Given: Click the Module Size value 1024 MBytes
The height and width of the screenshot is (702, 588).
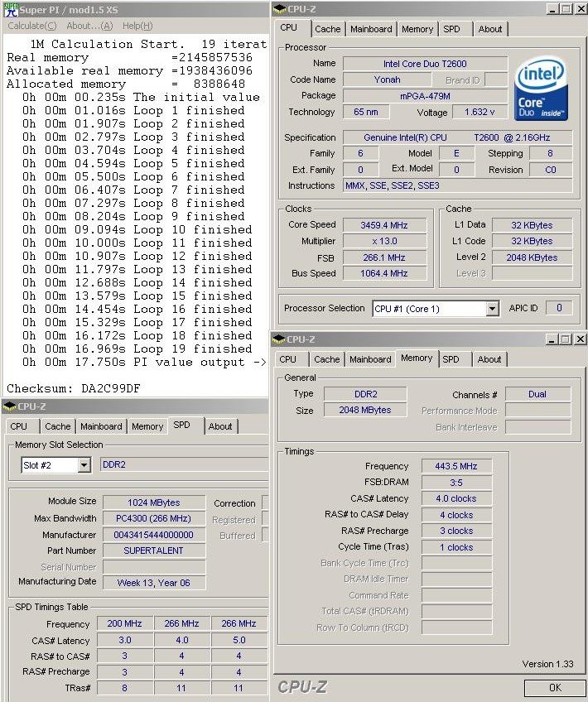Looking at the screenshot, I should (x=153, y=502).
